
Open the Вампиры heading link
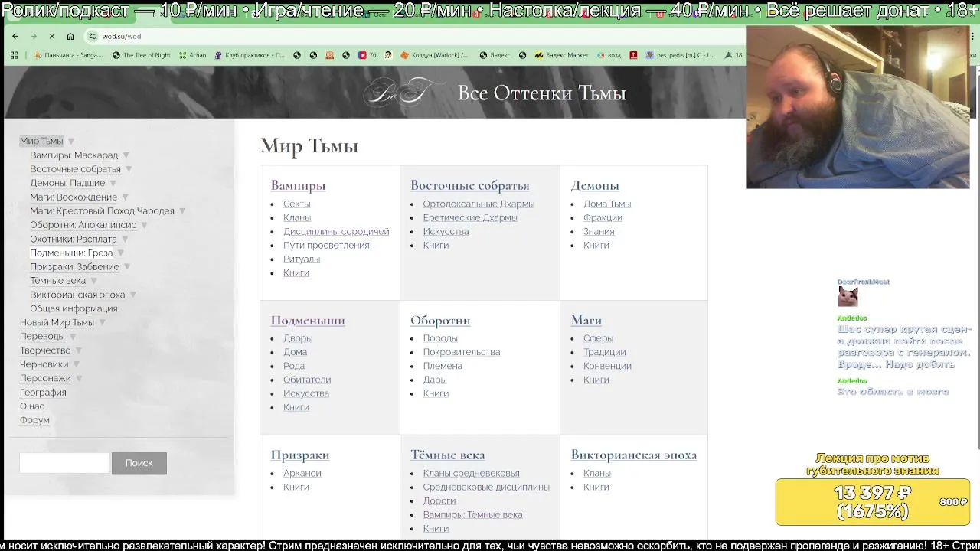click(298, 185)
